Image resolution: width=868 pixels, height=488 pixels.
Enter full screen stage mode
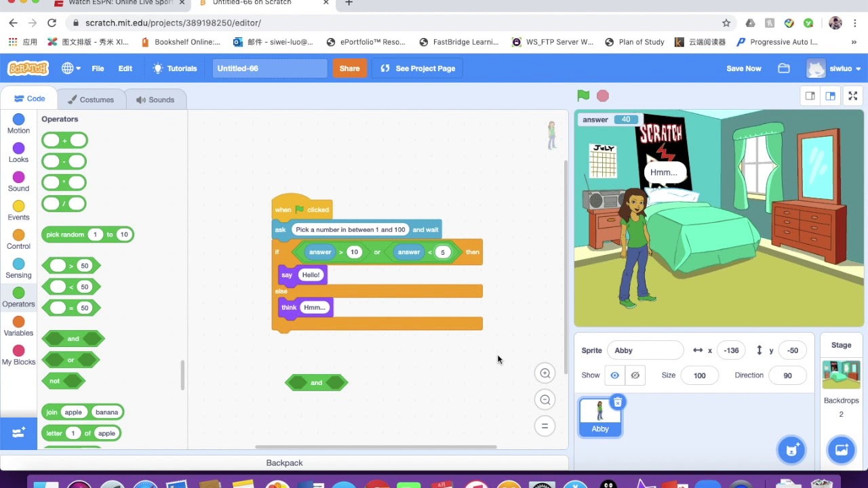[x=853, y=96]
